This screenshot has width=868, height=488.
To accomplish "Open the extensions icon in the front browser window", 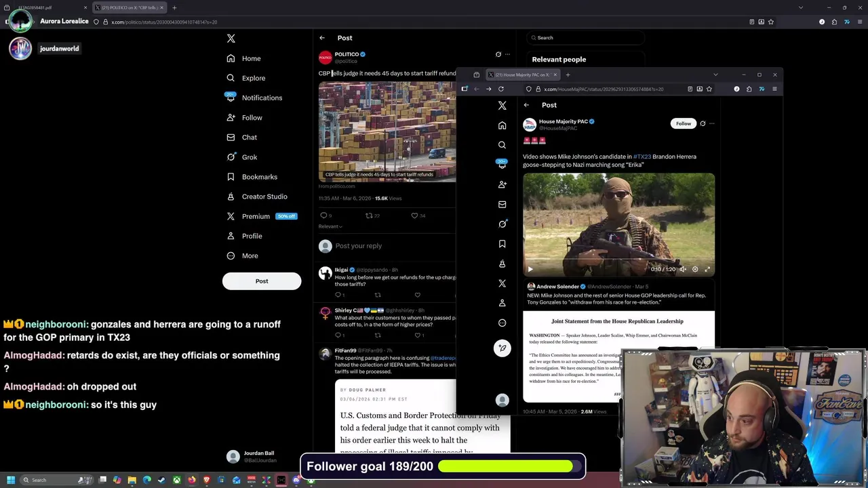I will pos(749,89).
